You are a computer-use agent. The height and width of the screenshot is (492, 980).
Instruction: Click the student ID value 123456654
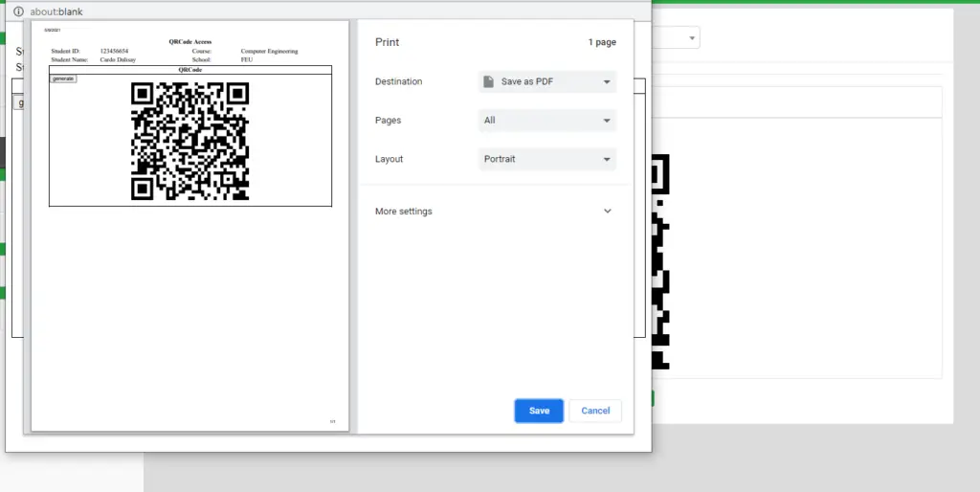click(115, 52)
